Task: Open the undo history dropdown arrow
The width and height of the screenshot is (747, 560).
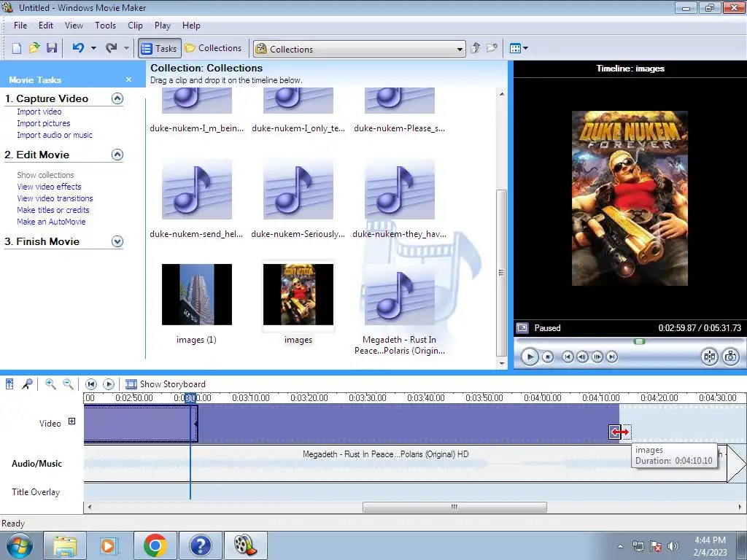Action: pos(93,48)
